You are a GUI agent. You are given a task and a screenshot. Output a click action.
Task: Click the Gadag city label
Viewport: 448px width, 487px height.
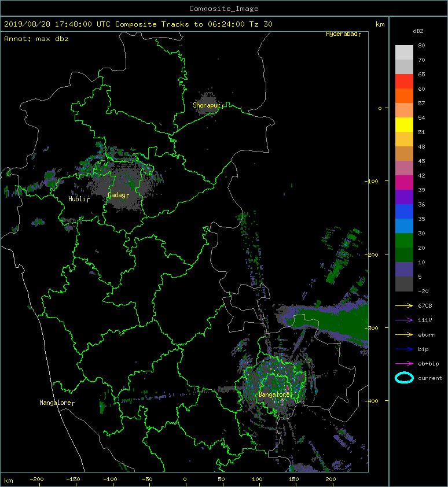click(x=118, y=195)
